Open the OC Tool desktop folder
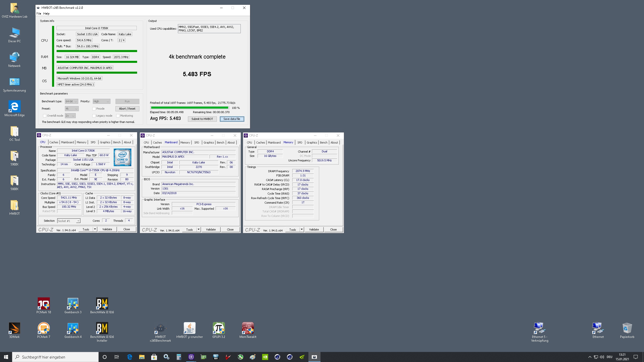 [14, 133]
